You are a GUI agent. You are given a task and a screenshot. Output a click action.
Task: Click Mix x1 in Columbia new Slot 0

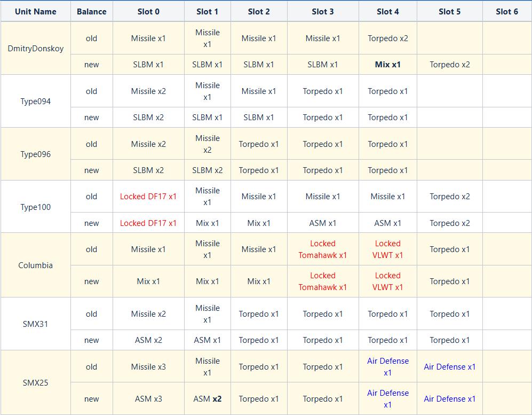148,281
